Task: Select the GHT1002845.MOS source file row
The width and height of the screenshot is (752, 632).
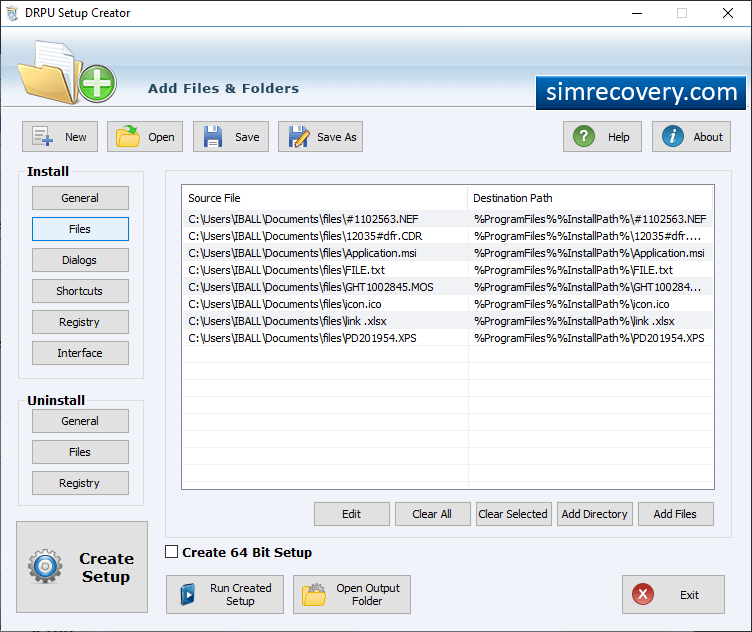Action: pyautogui.click(x=325, y=287)
